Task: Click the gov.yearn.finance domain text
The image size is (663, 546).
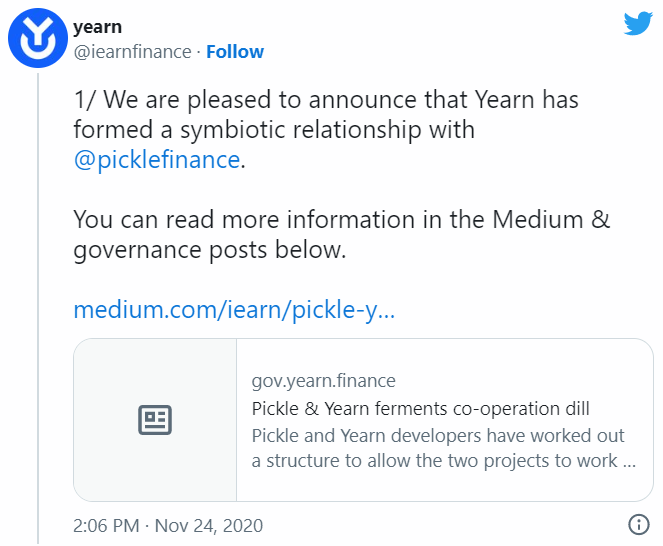Action: (x=323, y=381)
